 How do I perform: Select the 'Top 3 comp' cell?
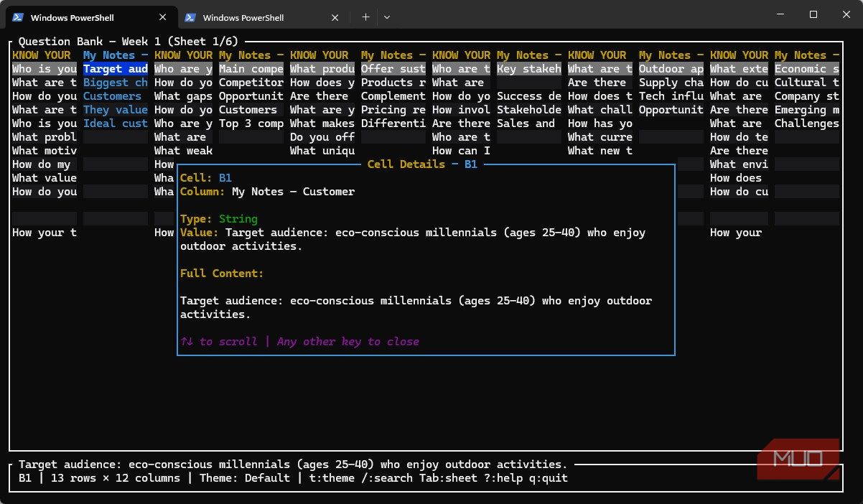pos(251,123)
